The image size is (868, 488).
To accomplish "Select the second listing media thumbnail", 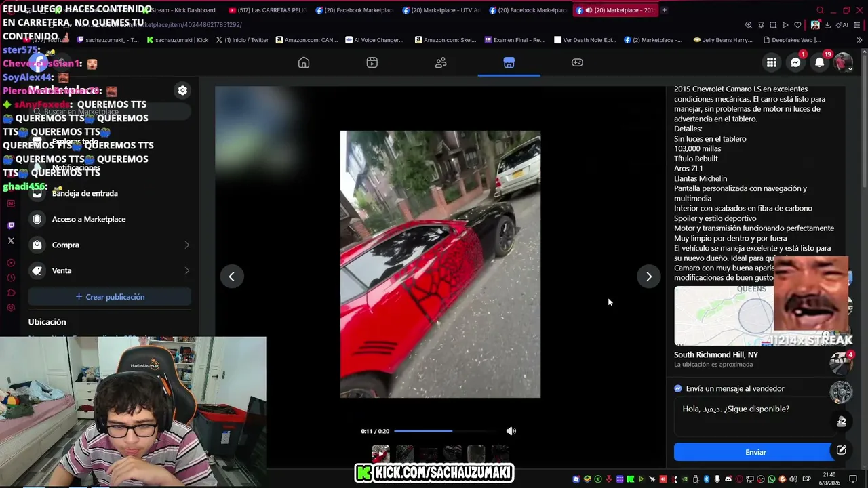I will tap(405, 453).
